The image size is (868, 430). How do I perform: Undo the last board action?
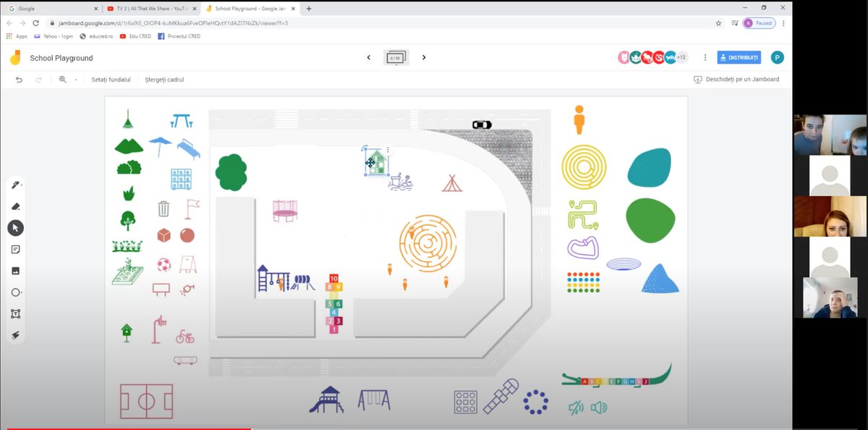(x=19, y=80)
